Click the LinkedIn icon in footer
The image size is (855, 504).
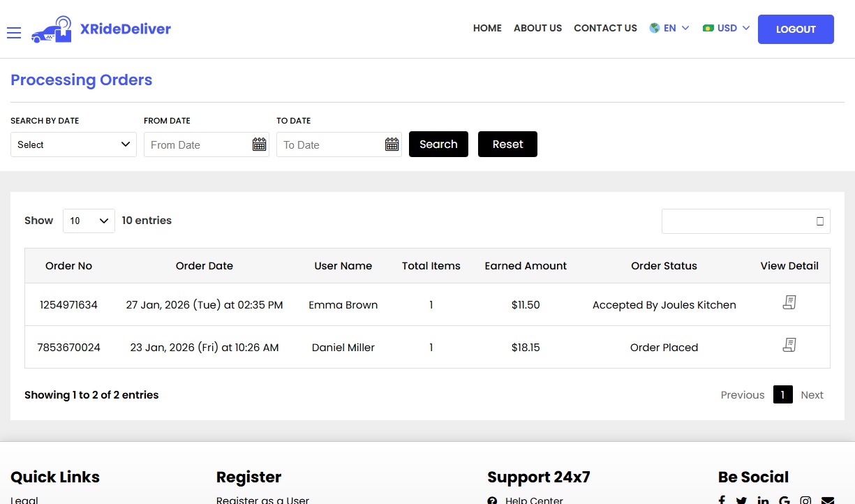pos(763,499)
